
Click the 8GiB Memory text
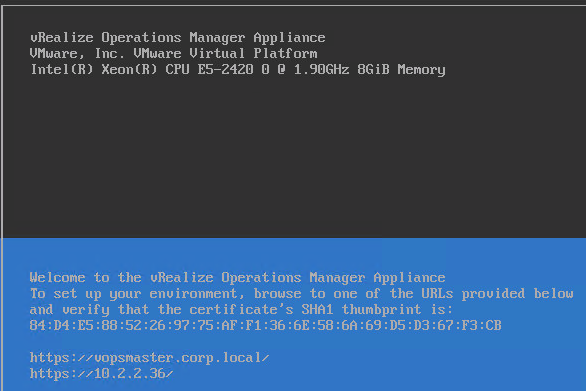[x=401, y=70]
